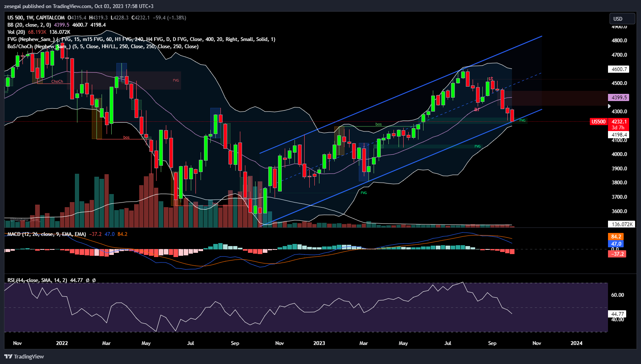
Task: Click the 3600.0 price axis label
Action: tap(619, 211)
